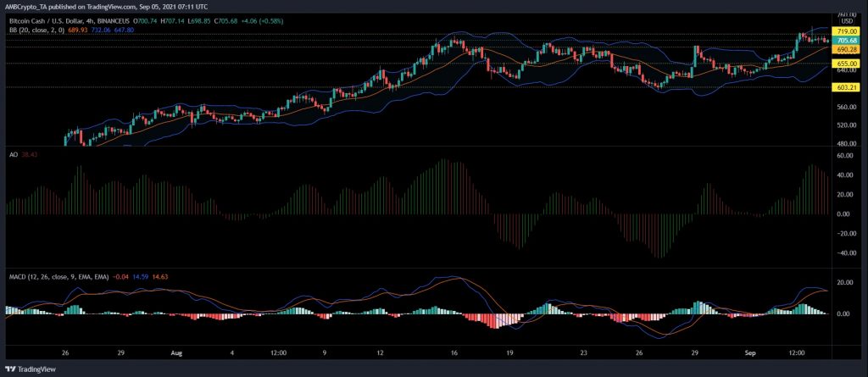
Task: Click the 603.21 yellow price label
Action: pos(847,87)
